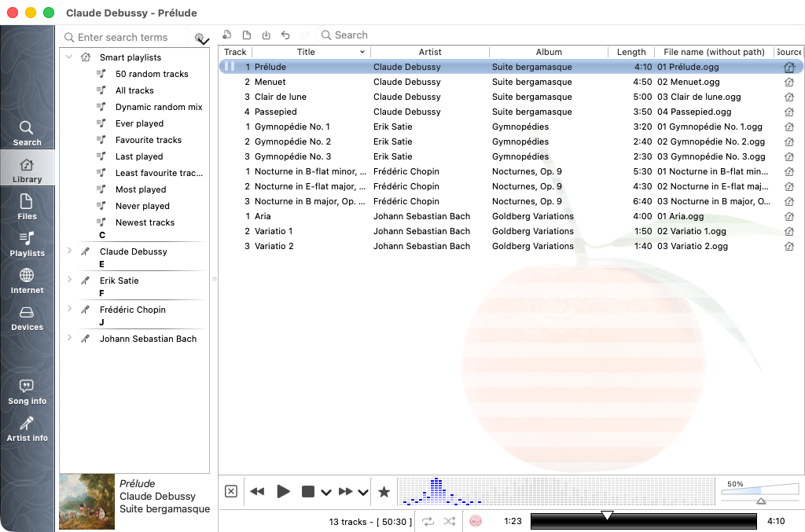Sort by File name (without path) header

[x=714, y=52]
